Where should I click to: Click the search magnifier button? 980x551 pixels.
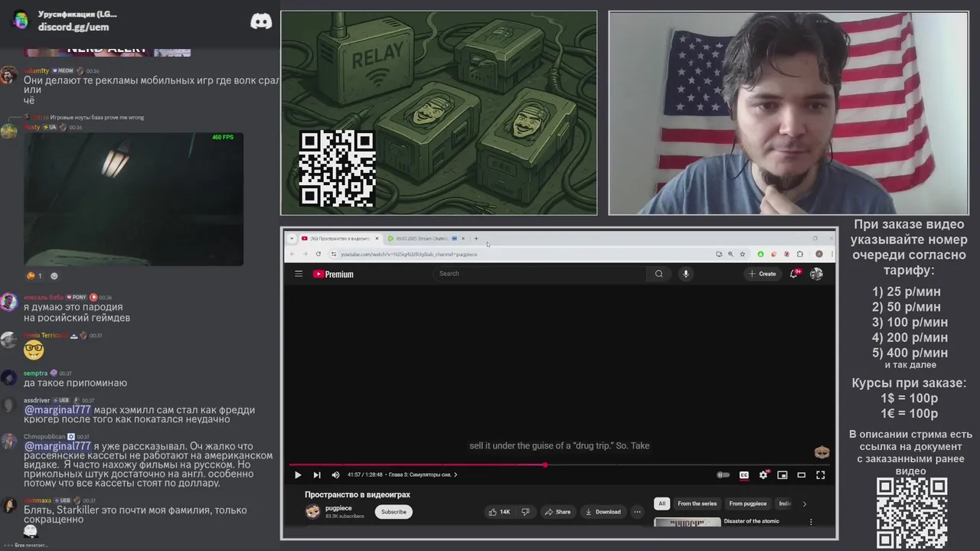[x=658, y=274]
